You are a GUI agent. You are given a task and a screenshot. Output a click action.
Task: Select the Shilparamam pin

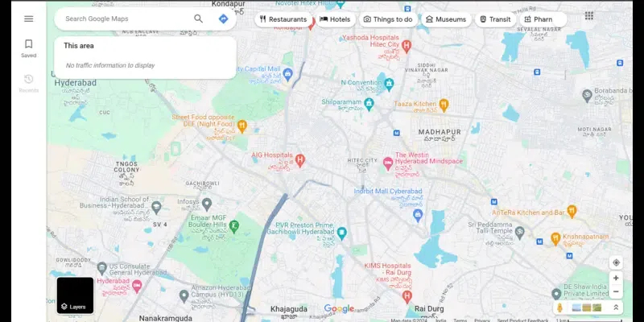(369, 104)
